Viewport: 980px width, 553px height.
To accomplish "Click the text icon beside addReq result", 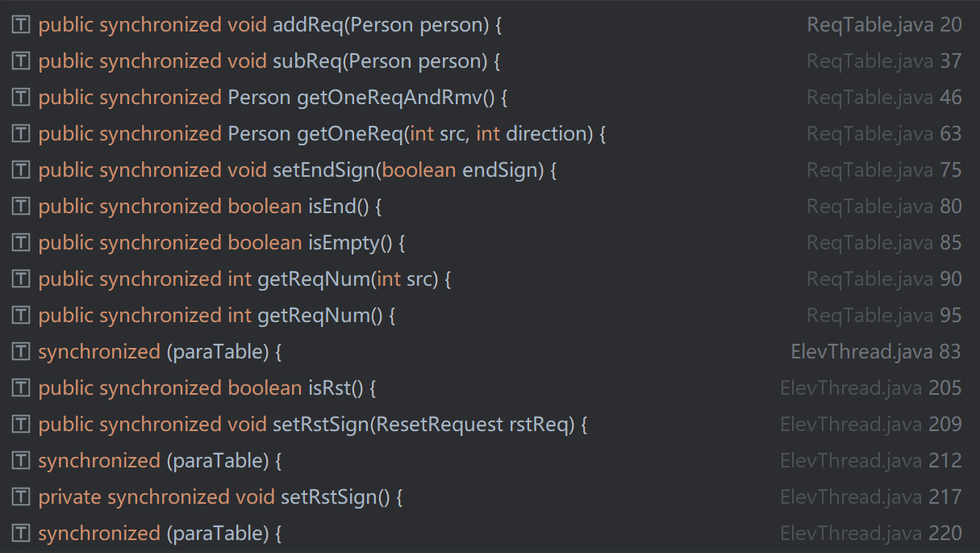I will pos(22,25).
